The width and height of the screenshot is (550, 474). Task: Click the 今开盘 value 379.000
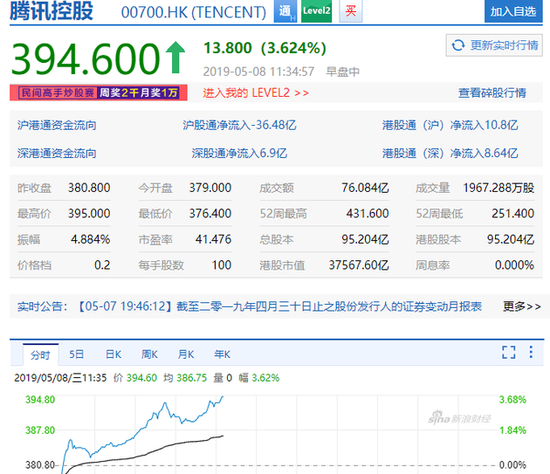(210, 188)
